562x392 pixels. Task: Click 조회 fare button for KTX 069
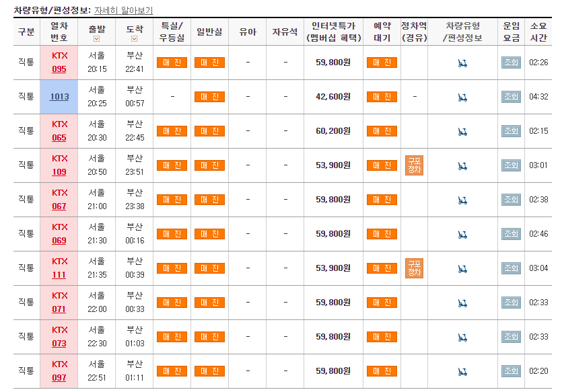tap(511, 234)
